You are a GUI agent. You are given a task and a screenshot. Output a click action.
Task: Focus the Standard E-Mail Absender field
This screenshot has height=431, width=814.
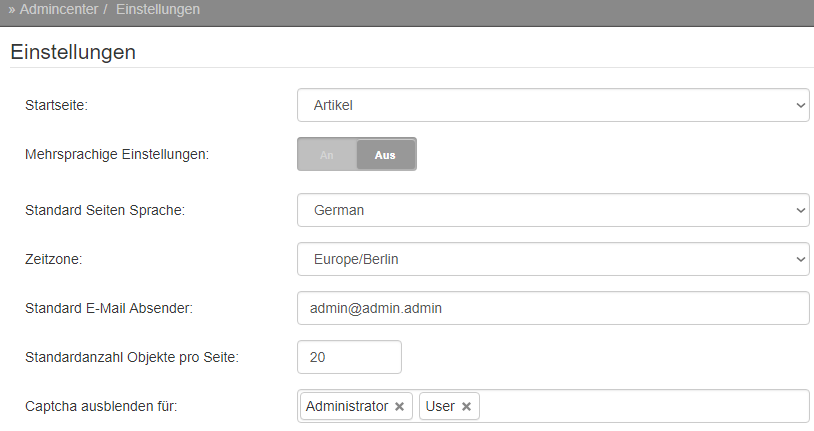(553, 308)
